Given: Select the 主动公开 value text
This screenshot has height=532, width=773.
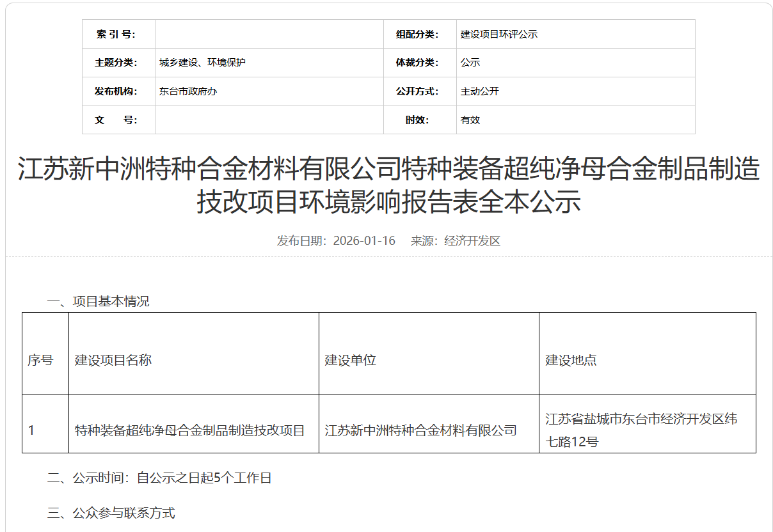Looking at the screenshot, I should 480,91.
